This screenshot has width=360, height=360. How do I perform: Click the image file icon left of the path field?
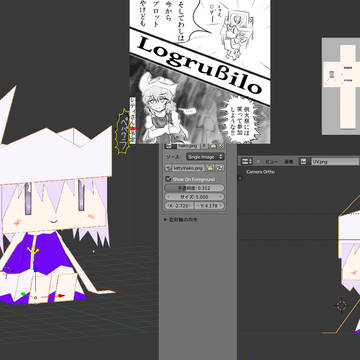click(x=169, y=168)
